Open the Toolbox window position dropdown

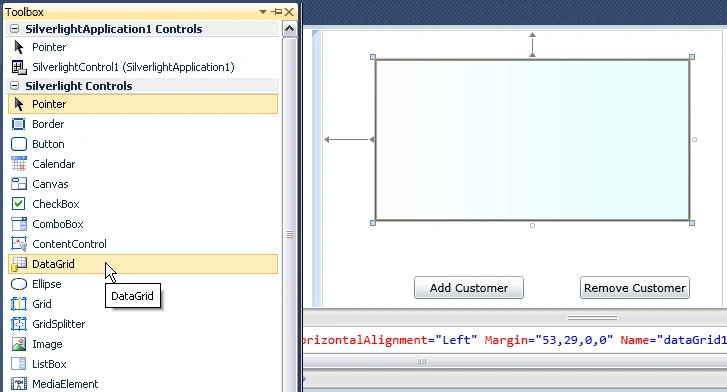click(263, 12)
